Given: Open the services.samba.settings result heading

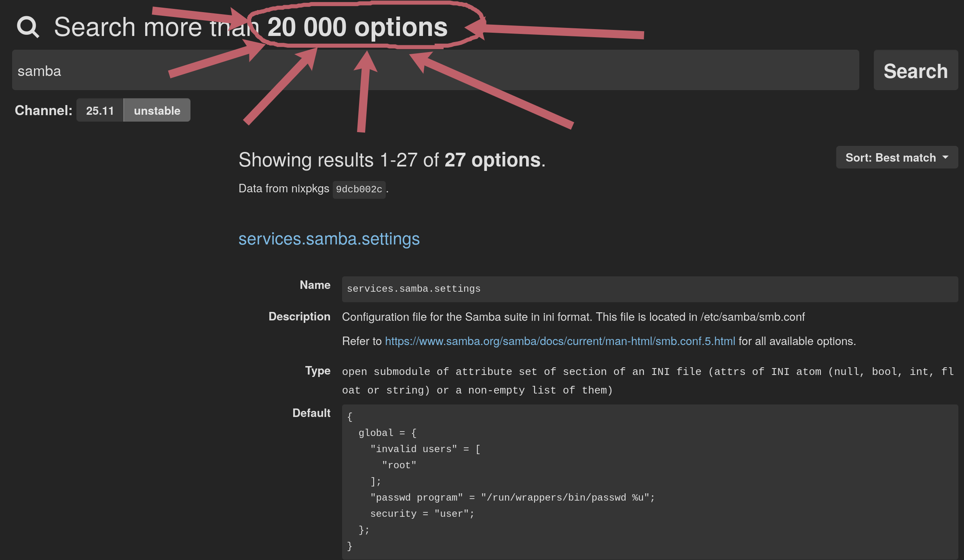Looking at the screenshot, I should coord(329,239).
